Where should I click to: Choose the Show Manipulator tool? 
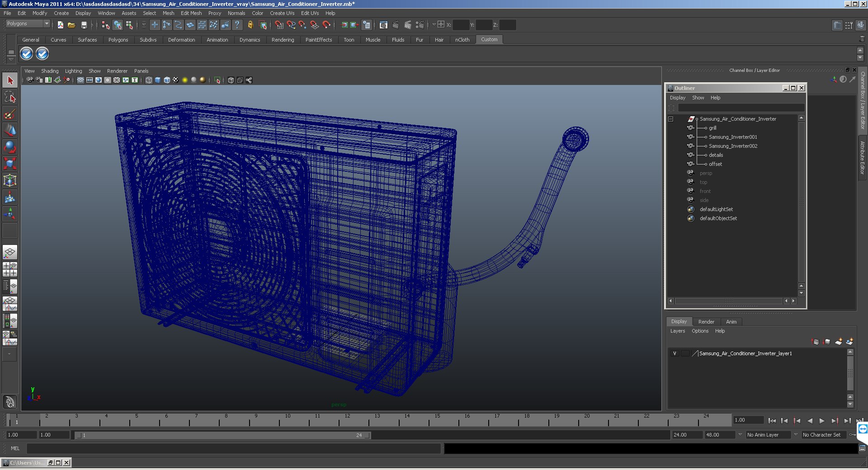[x=10, y=214]
